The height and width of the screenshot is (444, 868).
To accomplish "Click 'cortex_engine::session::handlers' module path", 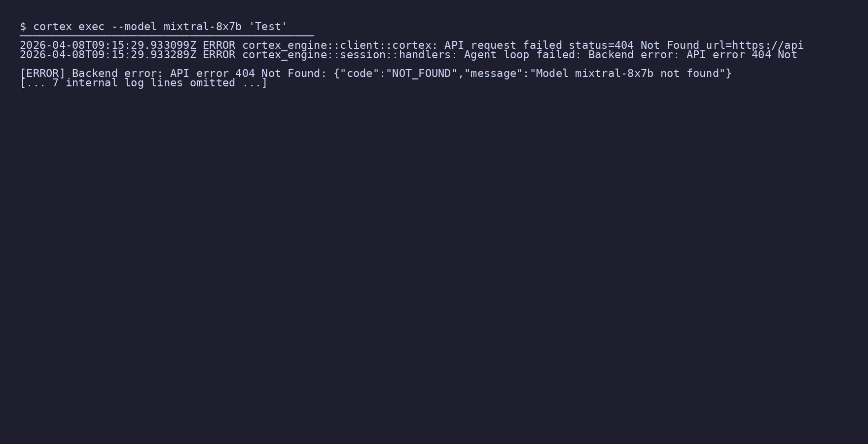I will coord(346,55).
